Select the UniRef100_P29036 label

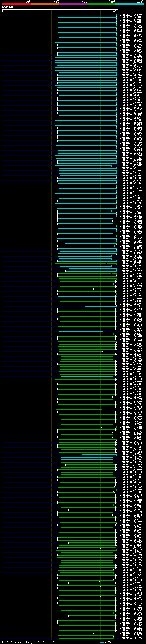coord(131,180)
